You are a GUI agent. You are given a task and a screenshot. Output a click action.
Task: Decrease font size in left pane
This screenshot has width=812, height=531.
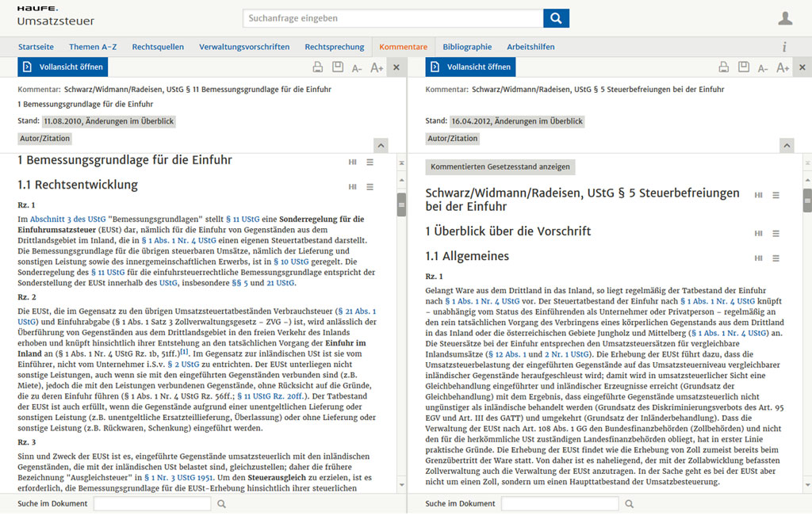(357, 68)
